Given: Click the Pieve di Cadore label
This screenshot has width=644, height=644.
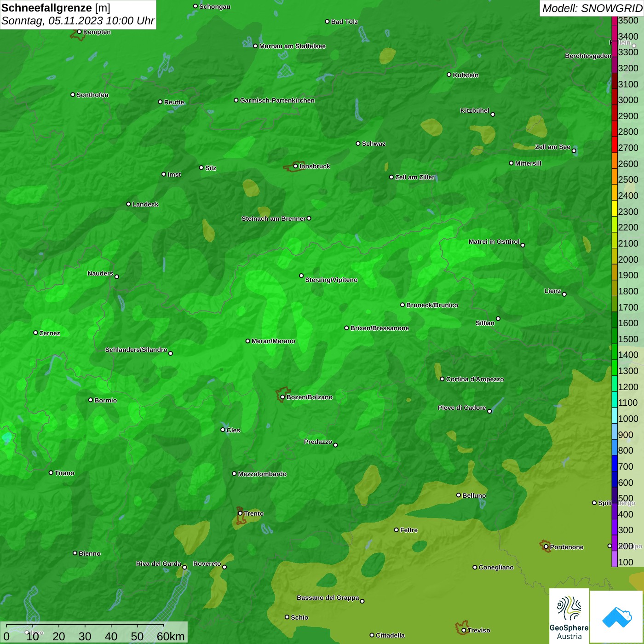Looking at the screenshot, I should coord(462,408).
